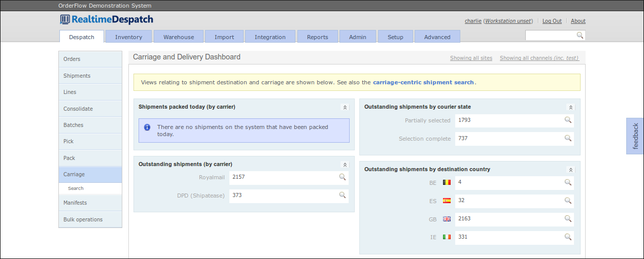Viewport: 644px width, 259px height.
Task: Click the search magnifier in the top search box
Action: [580, 35]
